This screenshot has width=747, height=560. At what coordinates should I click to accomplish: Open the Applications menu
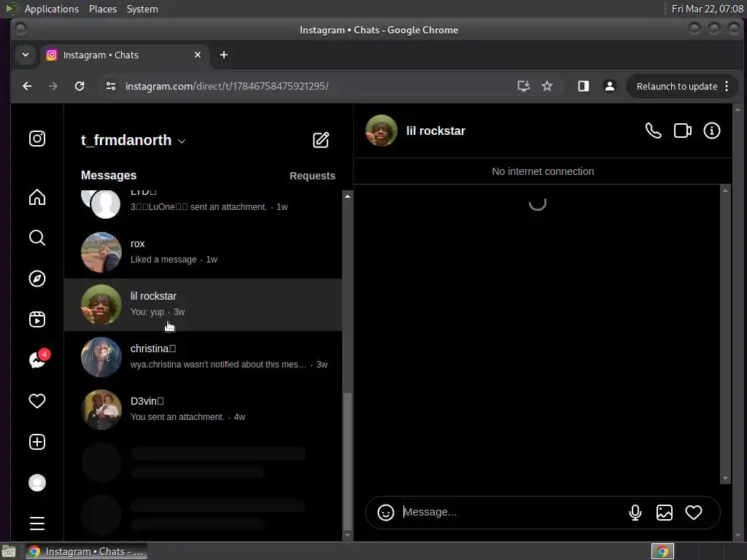pos(52,9)
